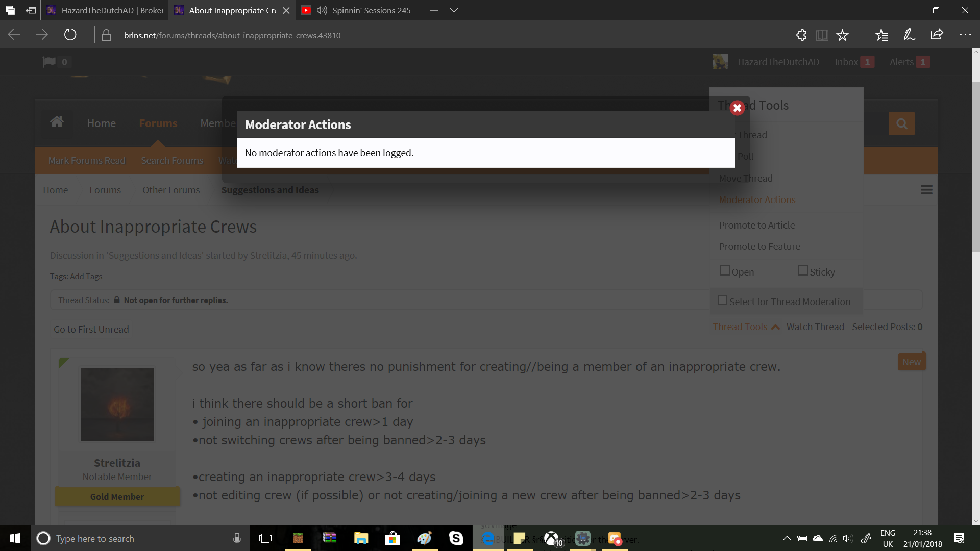The image size is (980, 551).
Task: Open the forum search magnifier icon
Action: click(x=901, y=123)
